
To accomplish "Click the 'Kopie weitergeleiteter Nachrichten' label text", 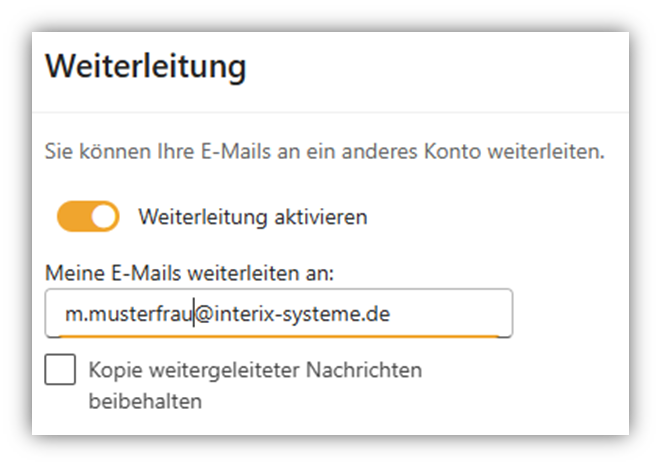I will point(255,370).
